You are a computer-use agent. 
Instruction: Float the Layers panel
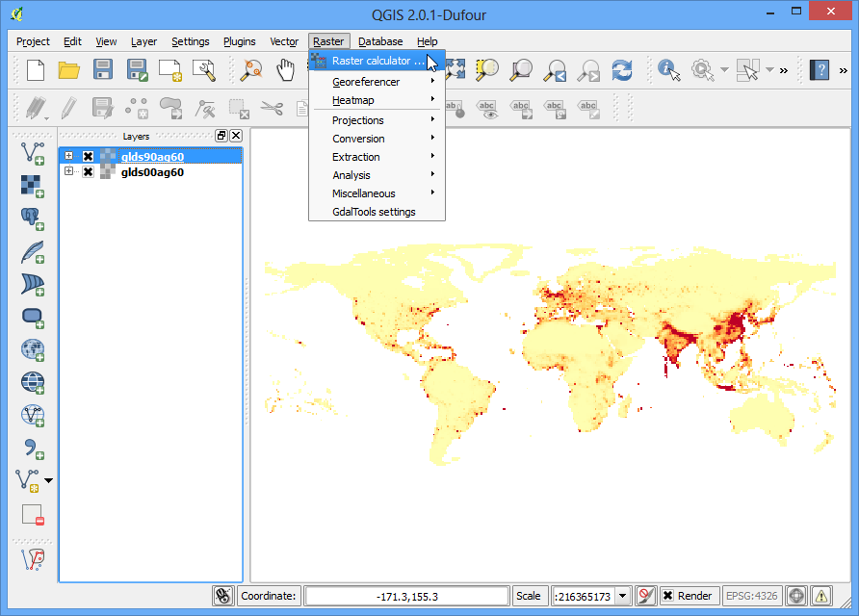pyautogui.click(x=221, y=136)
